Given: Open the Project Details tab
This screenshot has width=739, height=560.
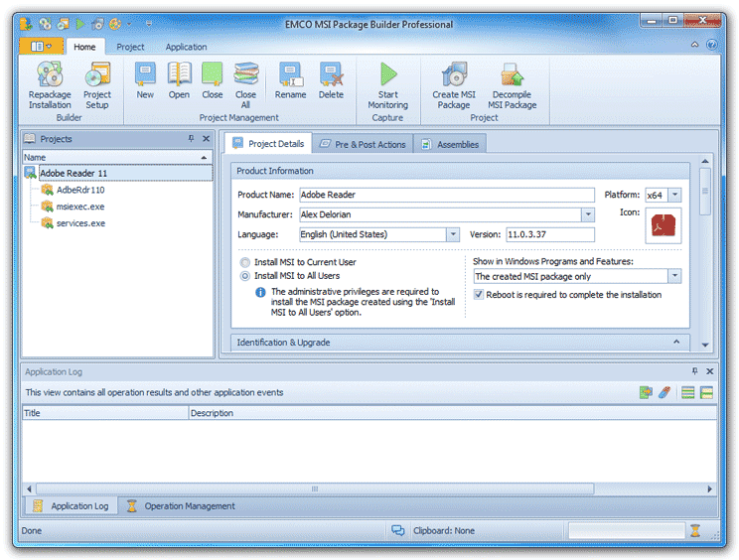Looking at the screenshot, I should [x=268, y=144].
